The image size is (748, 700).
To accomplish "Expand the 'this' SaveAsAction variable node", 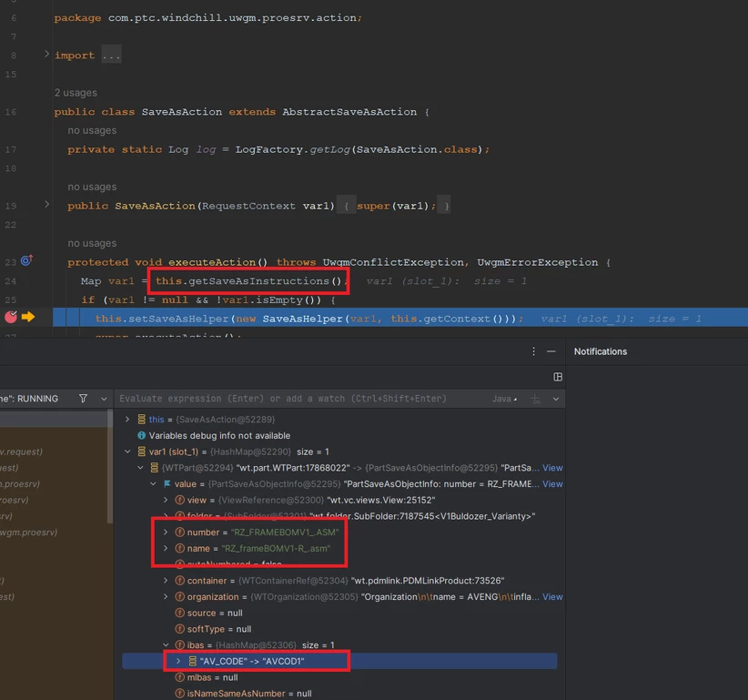I will pyautogui.click(x=126, y=419).
